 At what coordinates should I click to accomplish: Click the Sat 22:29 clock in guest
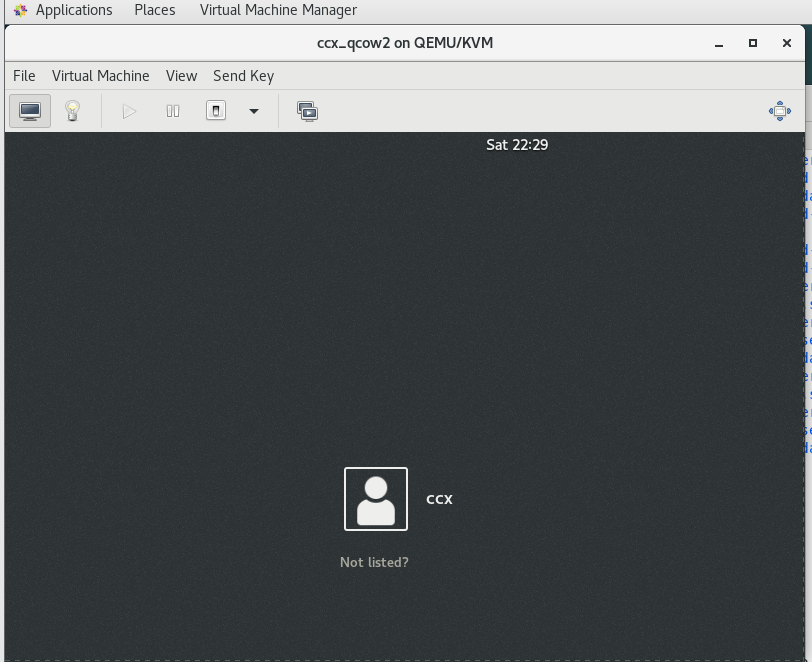pyautogui.click(x=517, y=145)
